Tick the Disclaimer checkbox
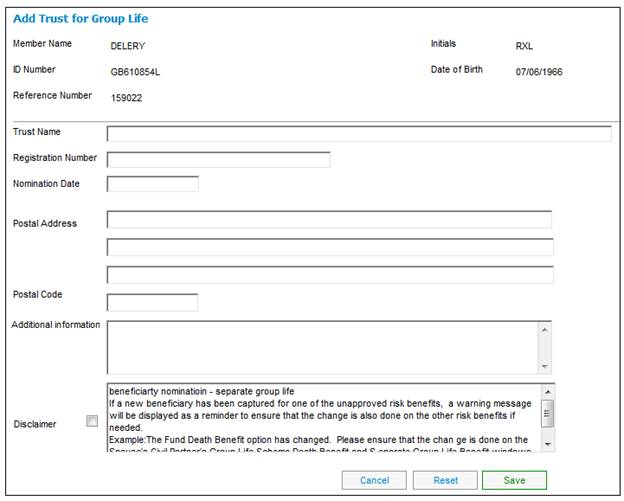 92,421
